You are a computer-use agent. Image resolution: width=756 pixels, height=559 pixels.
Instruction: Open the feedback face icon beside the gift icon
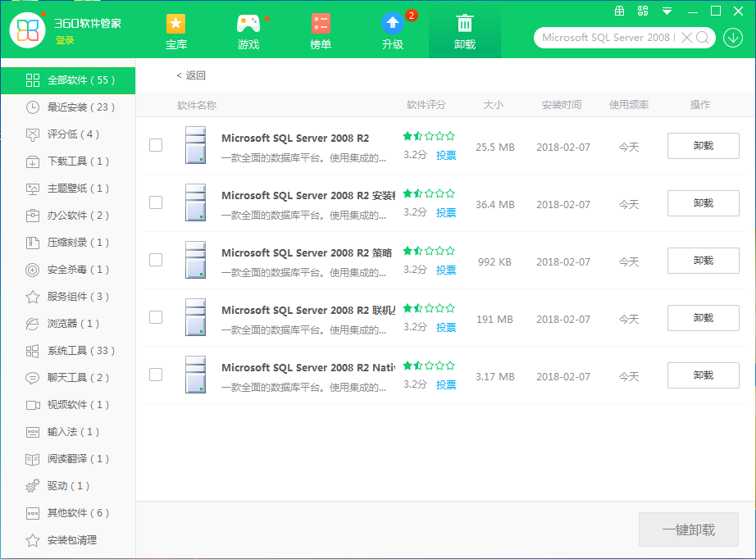point(643,11)
